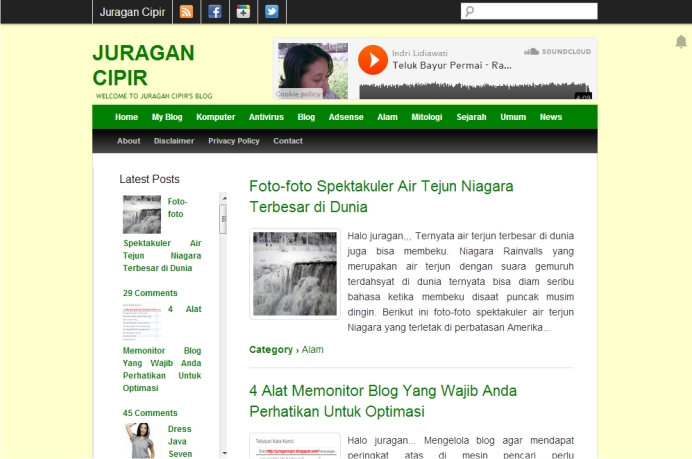Open the About page
Viewport: 692px width, 459px height.
(128, 141)
